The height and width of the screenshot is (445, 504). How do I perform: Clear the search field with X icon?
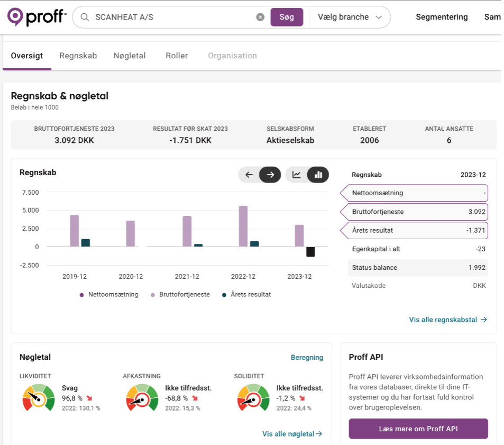pos(260,17)
